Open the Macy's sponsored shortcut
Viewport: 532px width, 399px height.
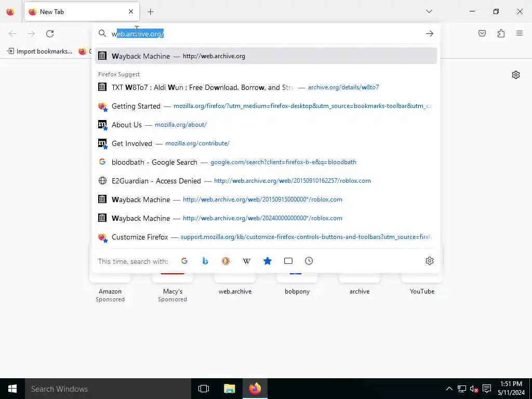click(x=172, y=287)
